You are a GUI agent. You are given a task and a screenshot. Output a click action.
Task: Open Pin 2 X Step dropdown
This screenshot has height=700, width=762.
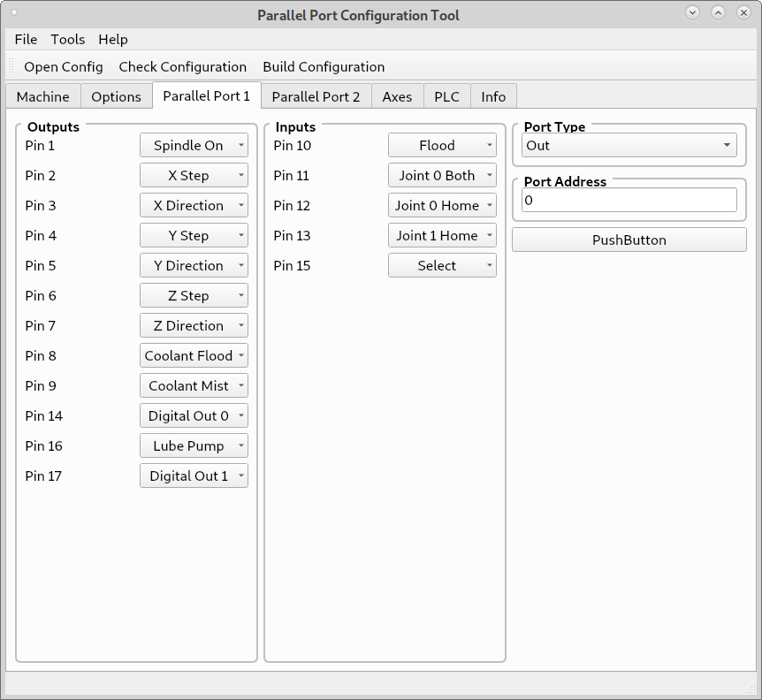tap(194, 175)
